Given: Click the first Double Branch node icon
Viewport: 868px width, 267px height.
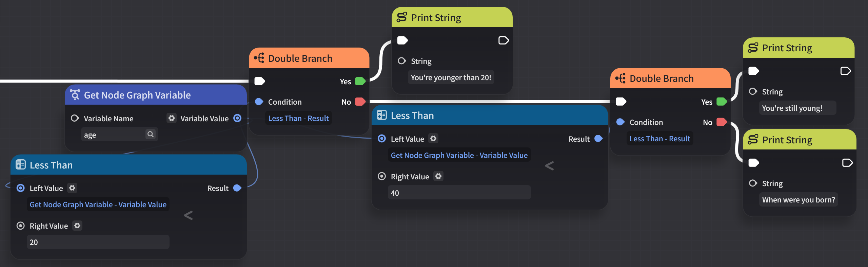Looking at the screenshot, I should 259,58.
